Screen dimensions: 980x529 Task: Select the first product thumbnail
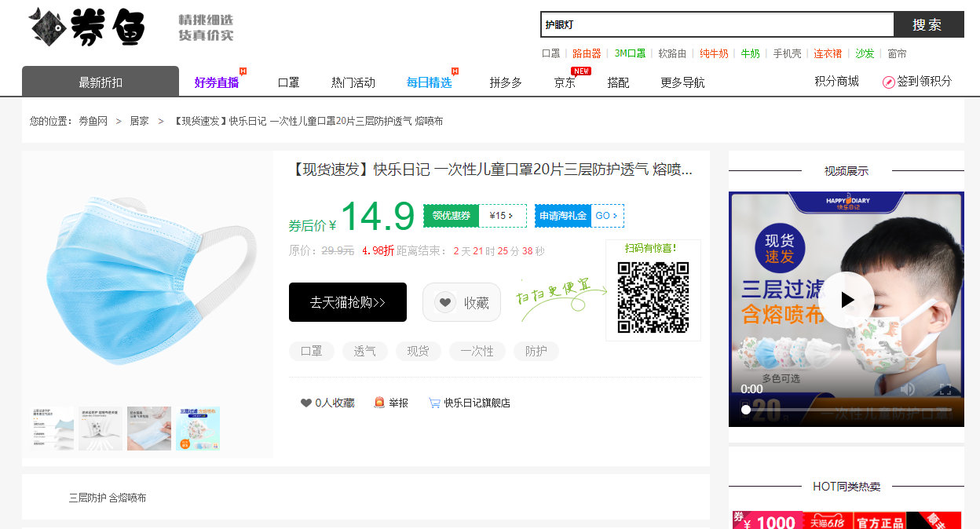coord(53,428)
